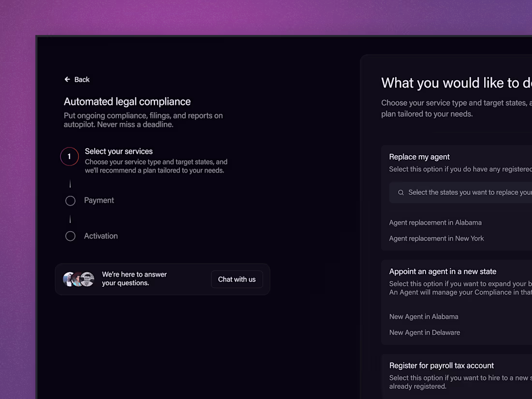Click the Activation step circle
Viewport: 532px width, 399px height.
click(x=70, y=236)
